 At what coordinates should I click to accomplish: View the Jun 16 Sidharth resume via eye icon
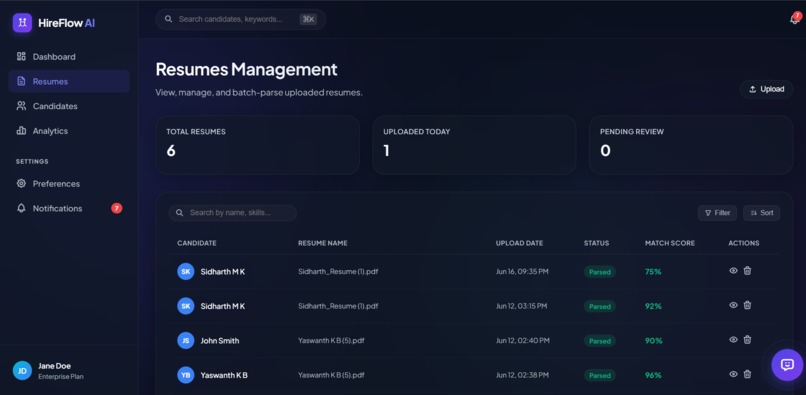734,271
